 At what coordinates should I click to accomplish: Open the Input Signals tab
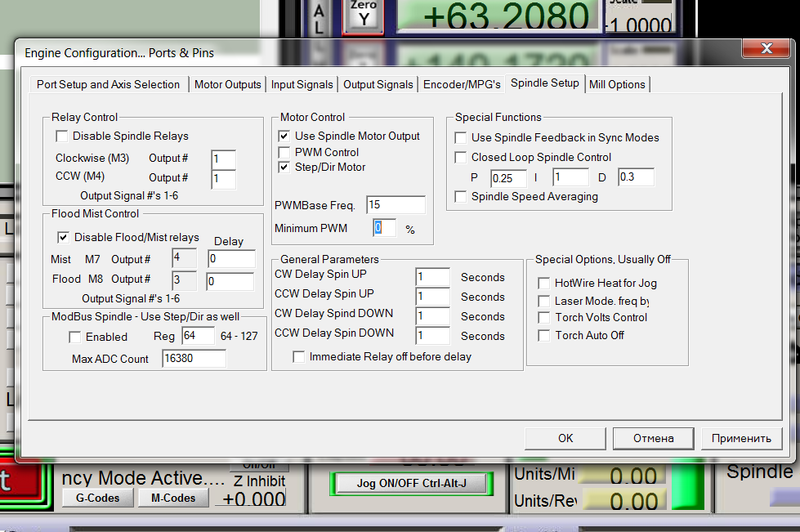pyautogui.click(x=302, y=85)
